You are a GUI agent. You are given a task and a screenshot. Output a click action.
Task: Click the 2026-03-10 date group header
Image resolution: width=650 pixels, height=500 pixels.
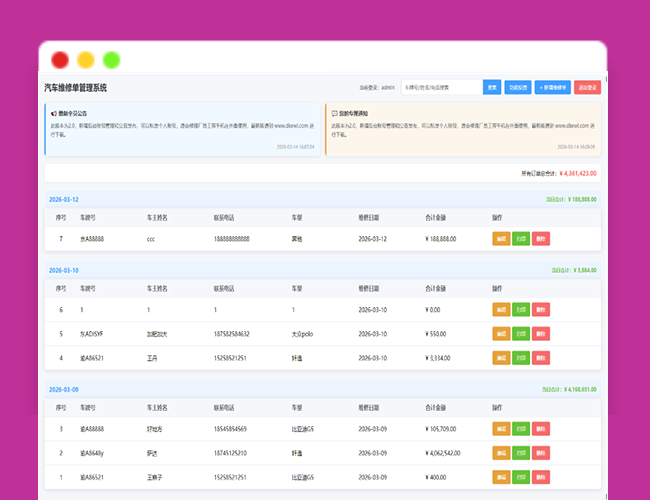point(62,270)
